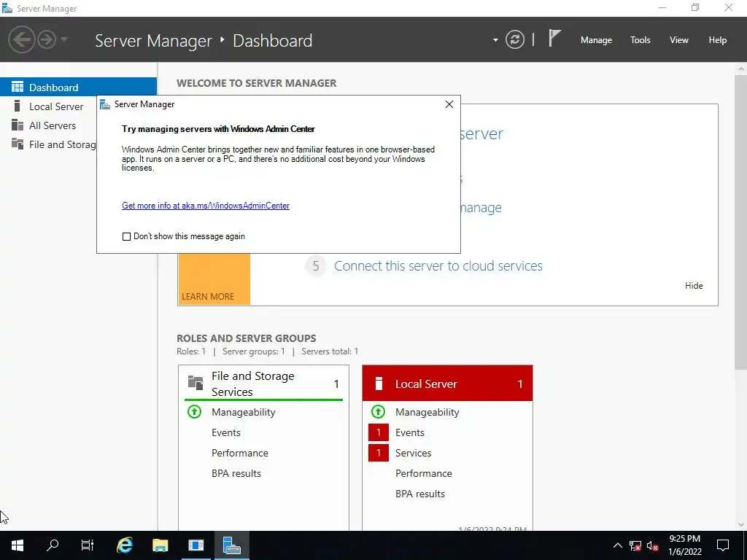Open the Action Center notifications icon
The height and width of the screenshot is (560, 747).
click(x=723, y=545)
